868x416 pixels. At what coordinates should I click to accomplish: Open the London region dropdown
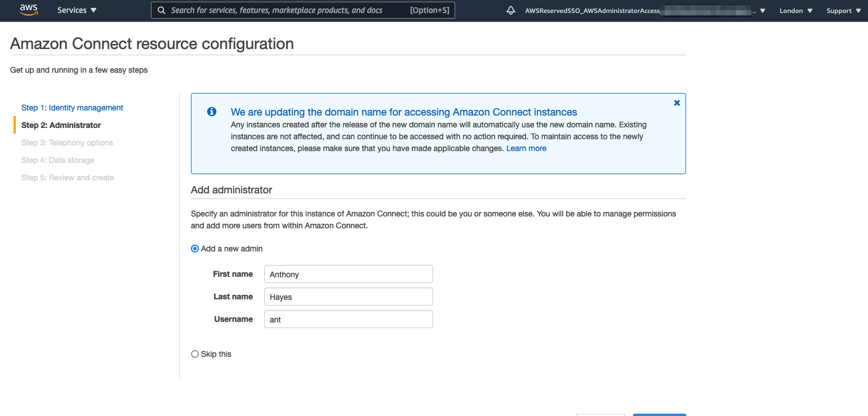pos(795,10)
